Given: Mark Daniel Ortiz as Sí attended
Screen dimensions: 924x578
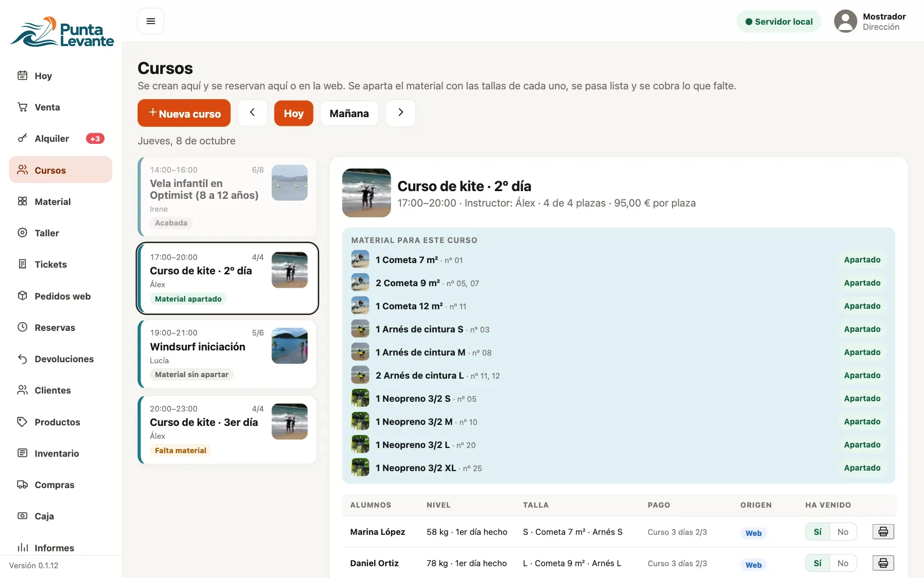Looking at the screenshot, I should pyautogui.click(x=817, y=563).
